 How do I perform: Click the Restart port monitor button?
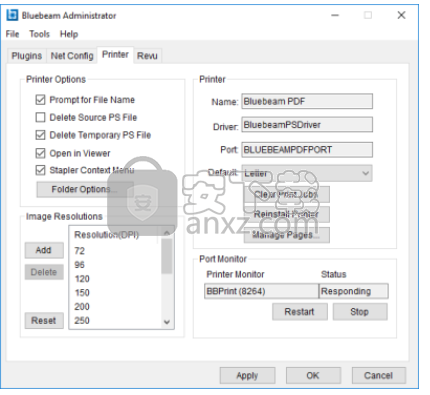tap(300, 312)
